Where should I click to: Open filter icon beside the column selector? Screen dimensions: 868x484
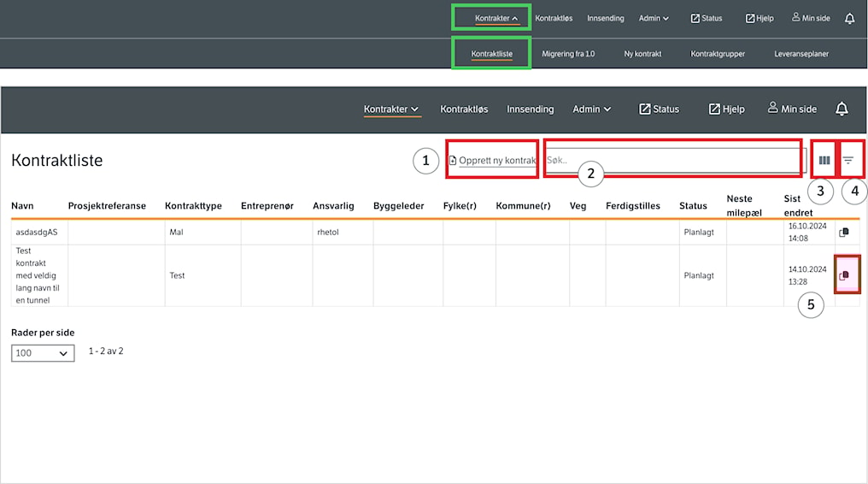848,160
